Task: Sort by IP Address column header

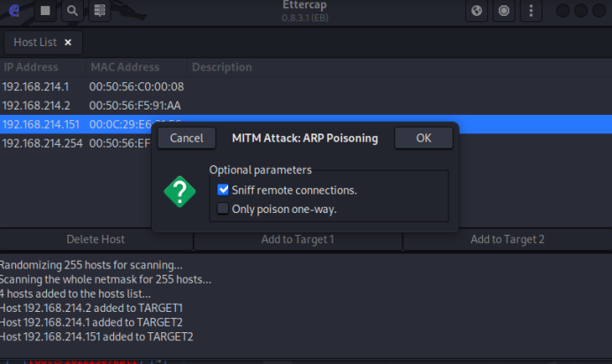Action: coord(42,67)
